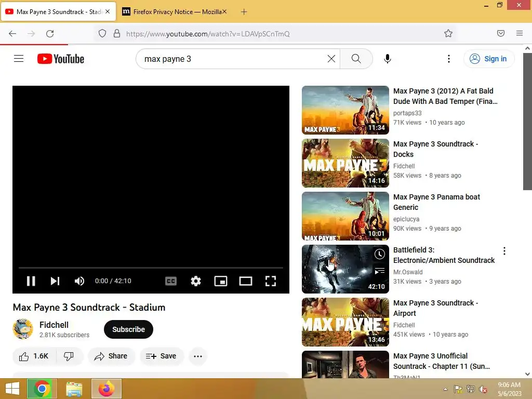Bookmark this page with star

(448, 34)
